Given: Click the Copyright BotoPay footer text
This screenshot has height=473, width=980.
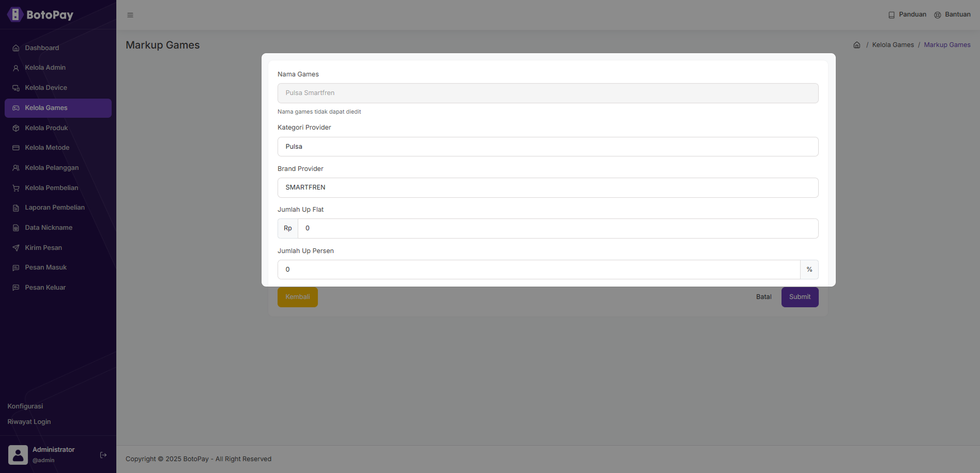Looking at the screenshot, I should pyautogui.click(x=198, y=459).
